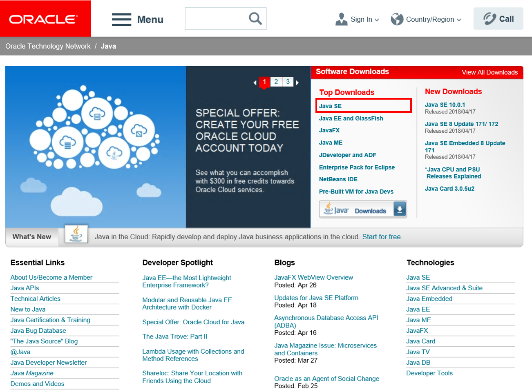Click the Java Downloads button

(x=363, y=209)
